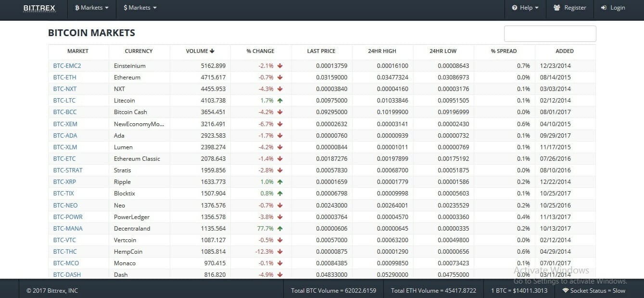
Task: Open the BTC-XEM market link
Action: pyautogui.click(x=65, y=124)
